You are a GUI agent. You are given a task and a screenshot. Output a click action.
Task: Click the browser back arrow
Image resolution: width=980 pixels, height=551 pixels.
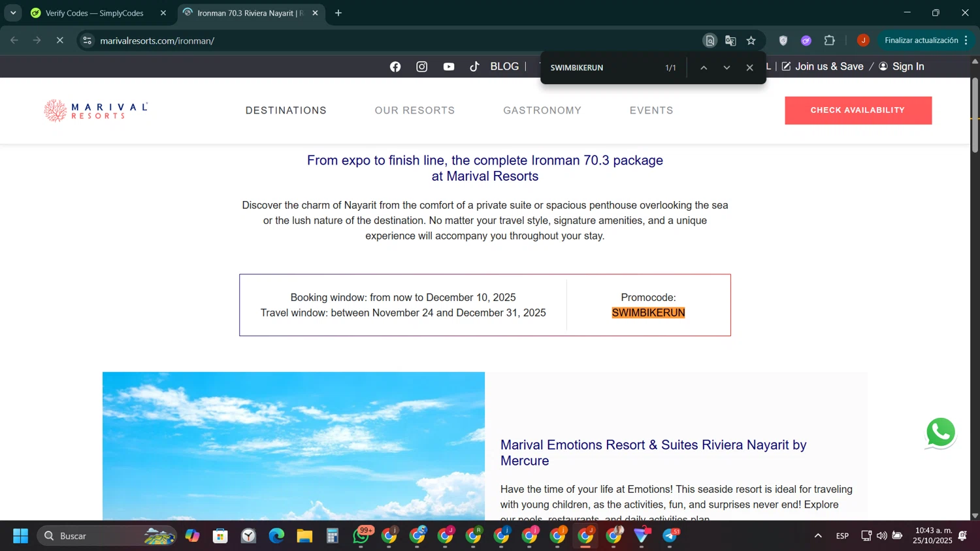click(14, 40)
